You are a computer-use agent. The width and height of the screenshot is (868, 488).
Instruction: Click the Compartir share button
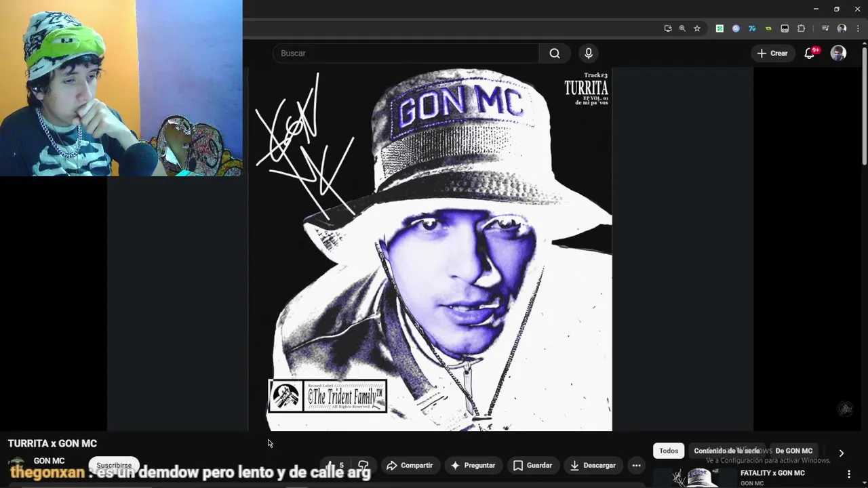(x=410, y=466)
